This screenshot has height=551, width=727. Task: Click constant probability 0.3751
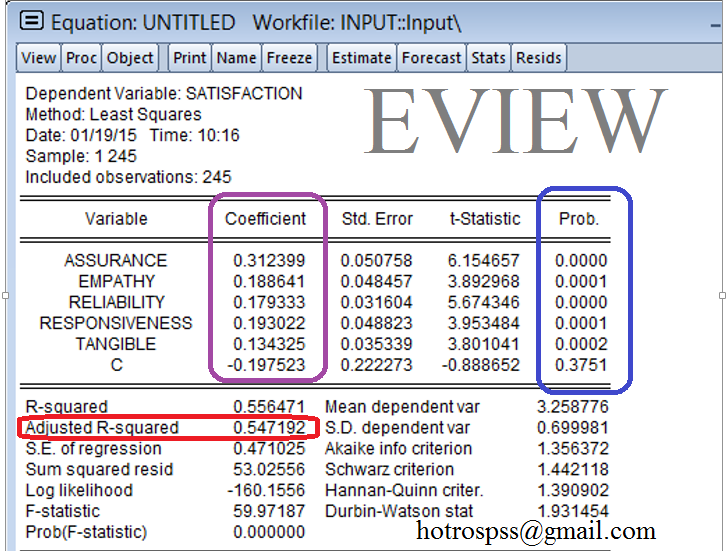[581, 365]
